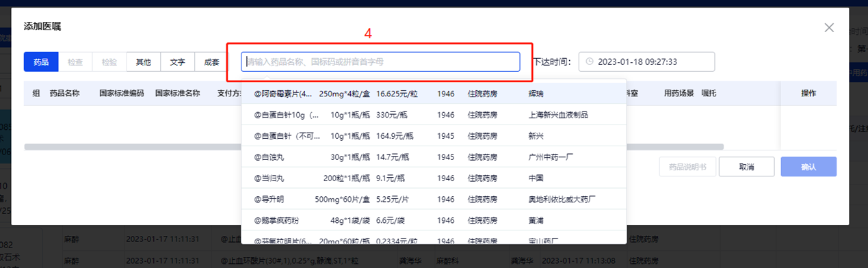
Task: Click the 国家标准编码 column header
Action: 122,93
